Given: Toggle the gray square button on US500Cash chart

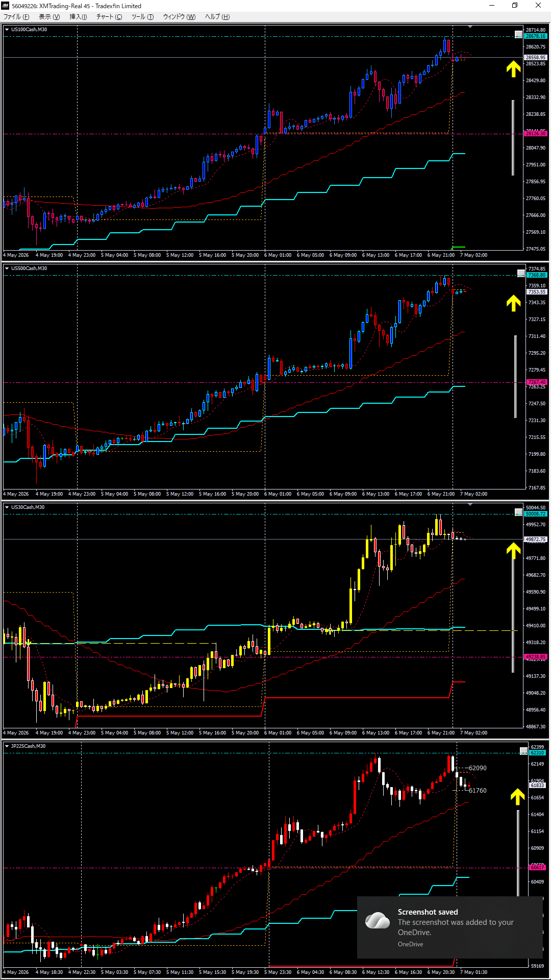Looking at the screenshot, I should (x=521, y=274).
